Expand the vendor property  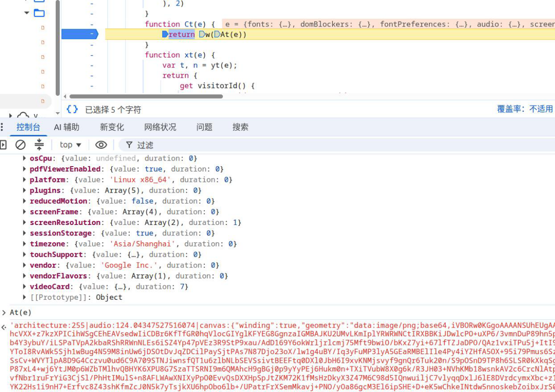pos(24,265)
